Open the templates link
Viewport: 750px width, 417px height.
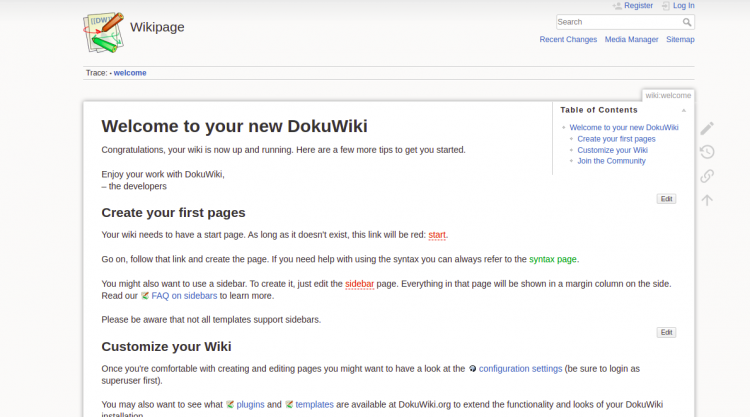pyautogui.click(x=314, y=405)
